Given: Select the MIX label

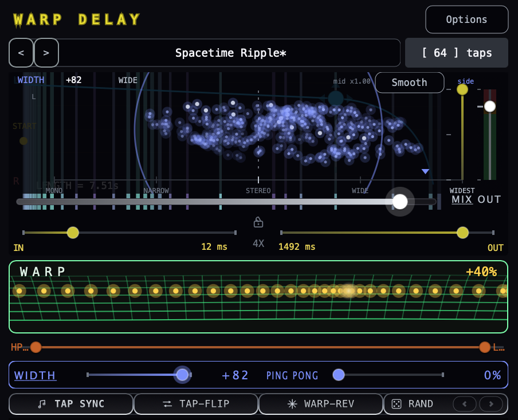Looking at the screenshot, I should coord(462,199).
